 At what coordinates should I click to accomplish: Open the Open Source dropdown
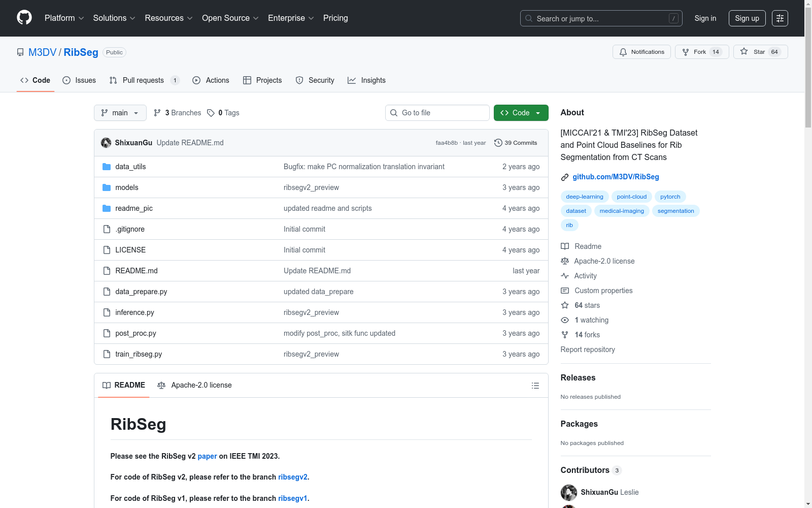pos(230,18)
